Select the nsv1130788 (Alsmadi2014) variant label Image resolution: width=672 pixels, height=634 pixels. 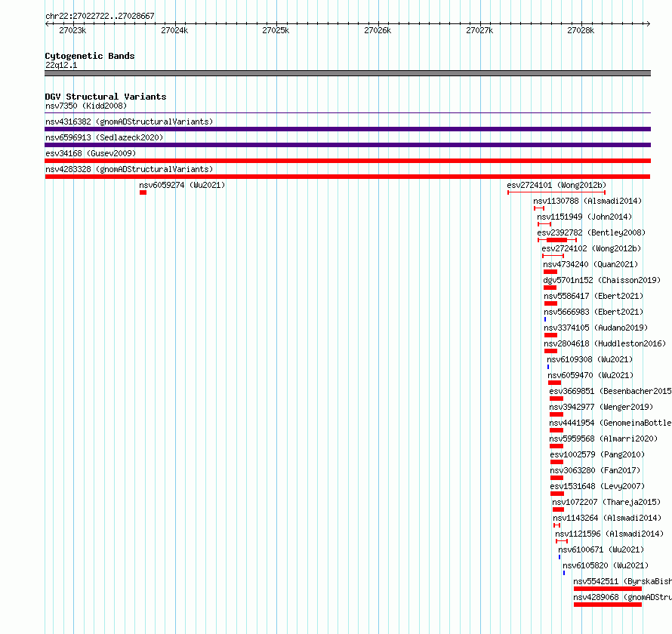(x=587, y=201)
